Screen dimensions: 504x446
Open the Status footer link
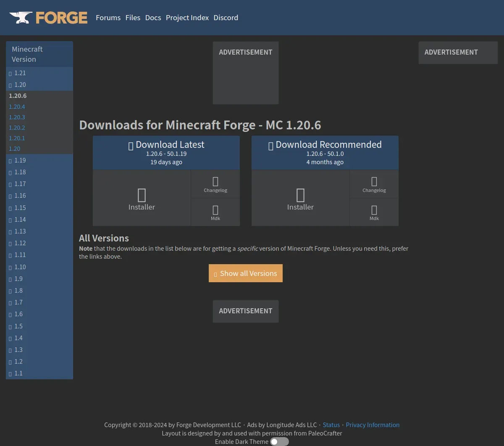pyautogui.click(x=331, y=425)
